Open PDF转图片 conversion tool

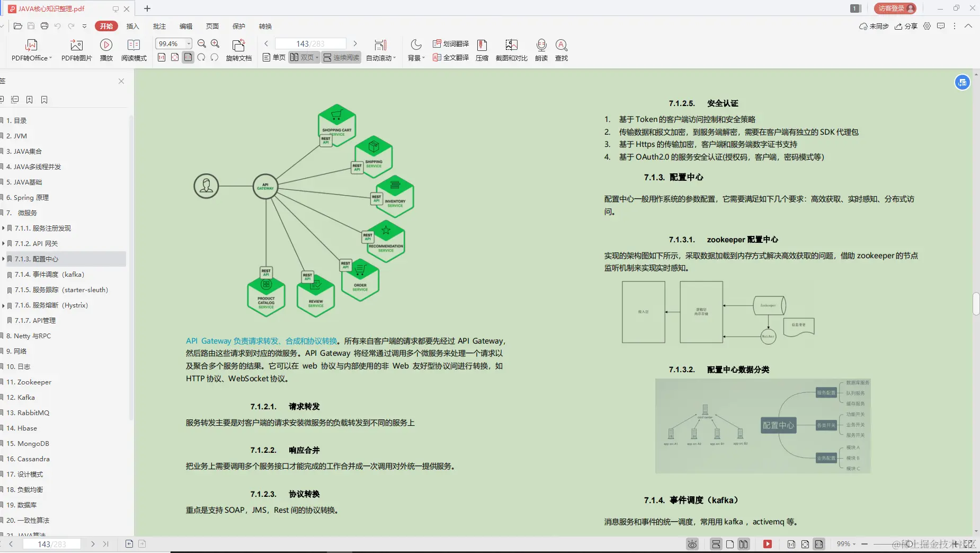[x=76, y=50]
